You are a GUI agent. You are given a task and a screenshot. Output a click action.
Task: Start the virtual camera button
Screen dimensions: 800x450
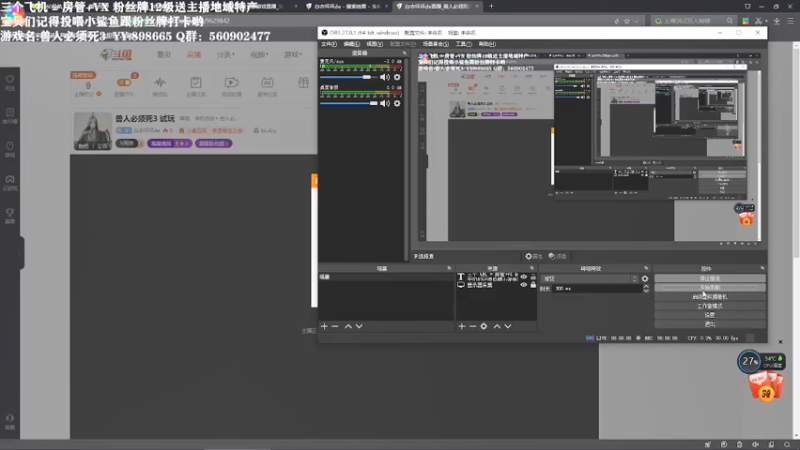coord(710,296)
